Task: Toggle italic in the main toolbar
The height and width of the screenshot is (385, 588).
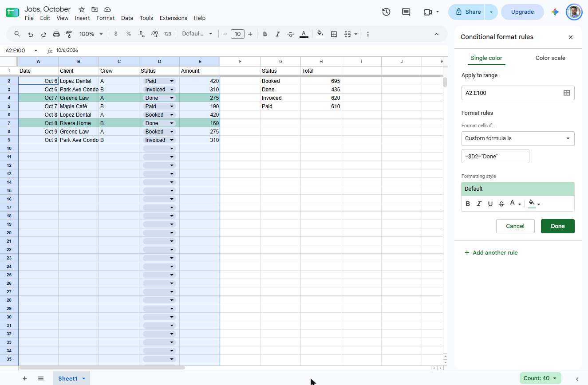Action: [278, 34]
